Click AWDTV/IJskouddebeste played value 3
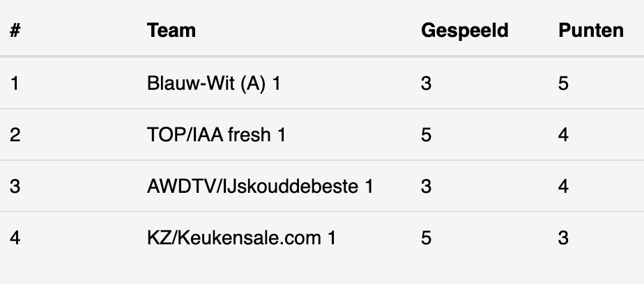 (x=427, y=187)
